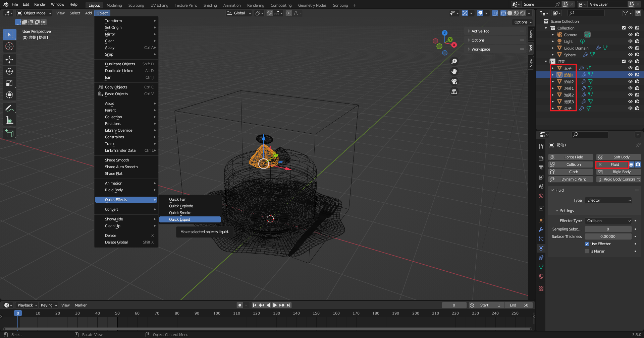Open the Material properties tab icon
Image resolution: width=644 pixels, height=338 pixels.
tap(541, 276)
